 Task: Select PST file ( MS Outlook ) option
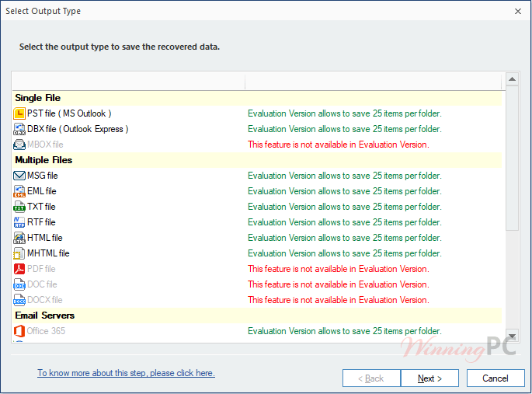(x=69, y=113)
